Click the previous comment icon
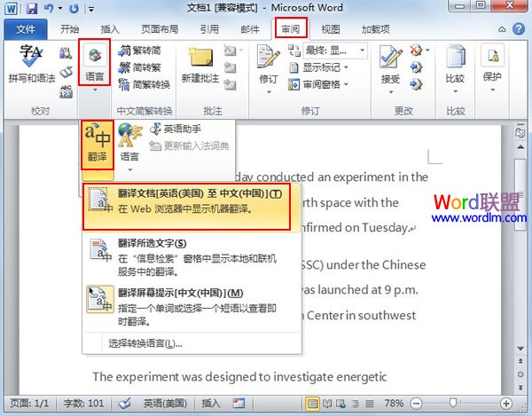This screenshot has width=532, height=416. tap(230, 68)
